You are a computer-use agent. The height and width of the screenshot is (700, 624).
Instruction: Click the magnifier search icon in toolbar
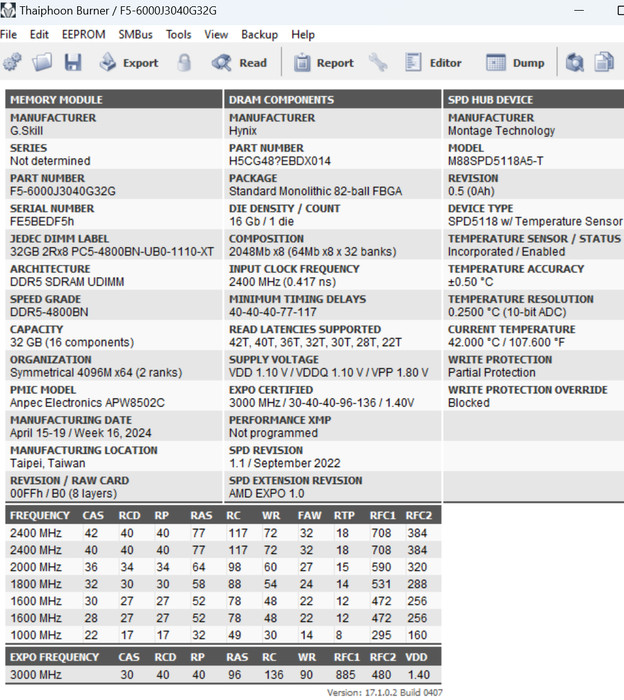pos(574,62)
